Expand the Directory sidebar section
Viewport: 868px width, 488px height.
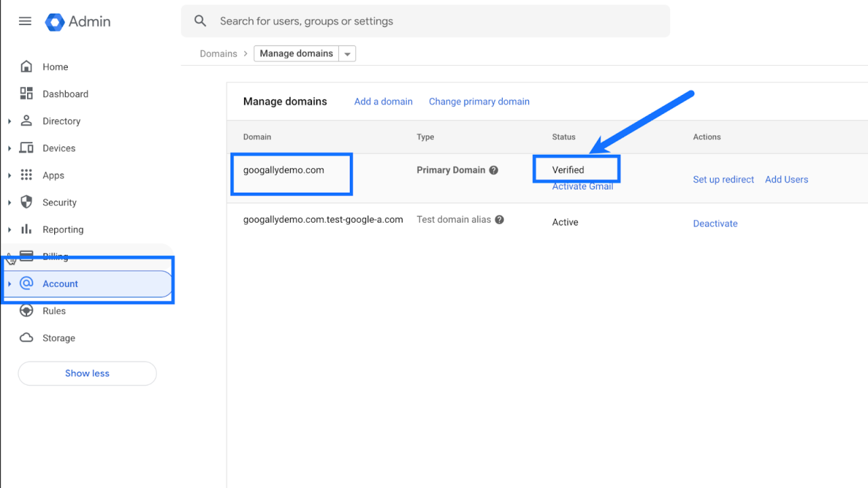pyautogui.click(x=9, y=121)
